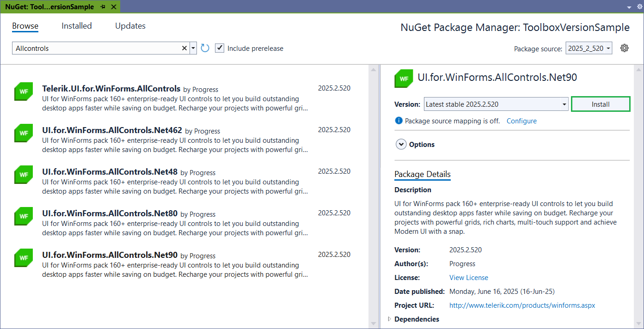Viewport: 644px width, 329px height.
Task: Expand the Options section
Action: click(401, 145)
